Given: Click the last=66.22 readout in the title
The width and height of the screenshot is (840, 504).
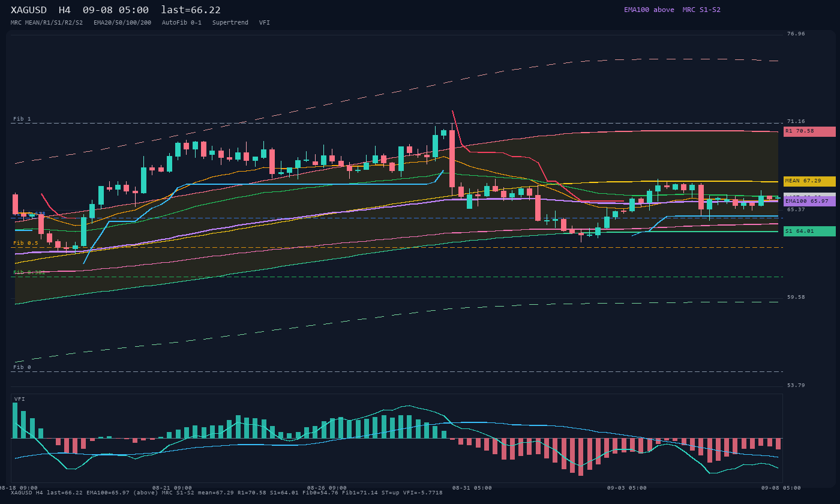Looking at the screenshot, I should (x=191, y=10).
